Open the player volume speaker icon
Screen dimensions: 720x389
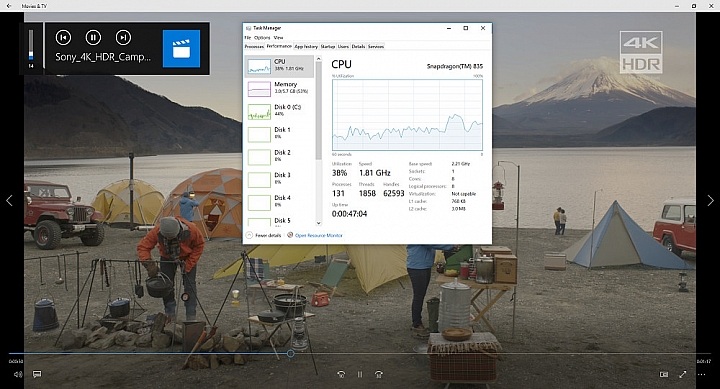pos(18,374)
